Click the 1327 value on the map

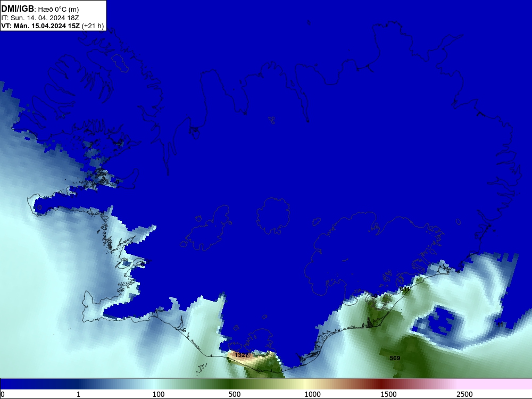coord(241,355)
